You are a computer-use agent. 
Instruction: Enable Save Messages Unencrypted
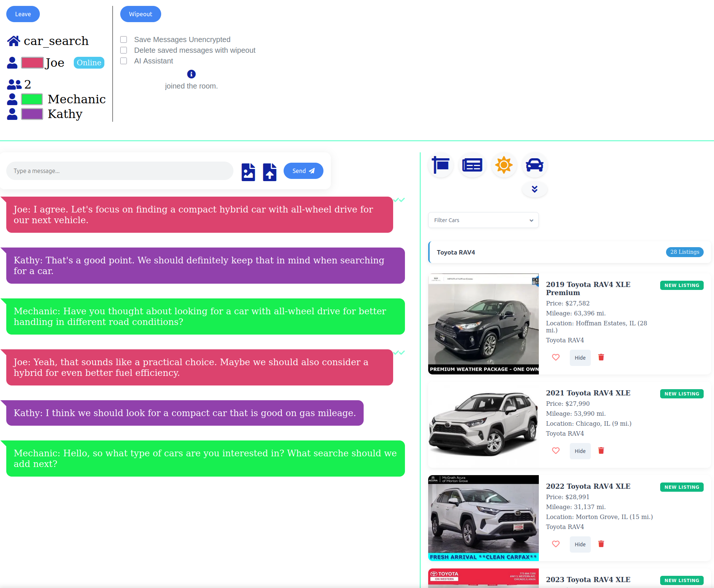coord(124,39)
